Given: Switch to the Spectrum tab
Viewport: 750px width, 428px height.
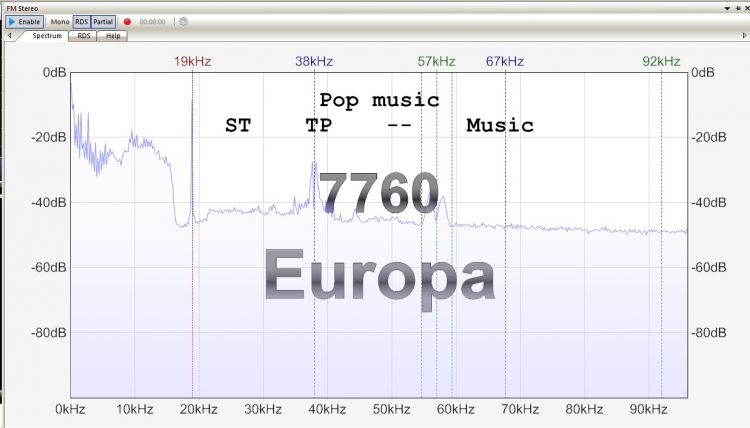Looking at the screenshot, I should coord(47,36).
